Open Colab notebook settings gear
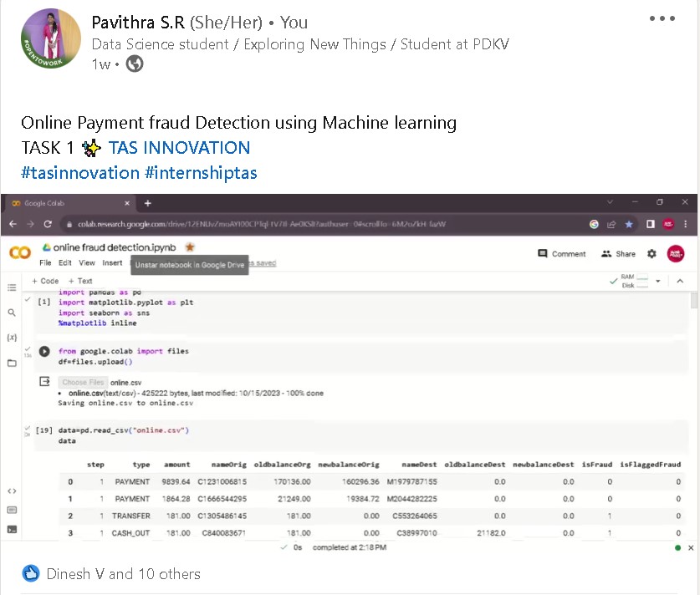 coord(653,252)
